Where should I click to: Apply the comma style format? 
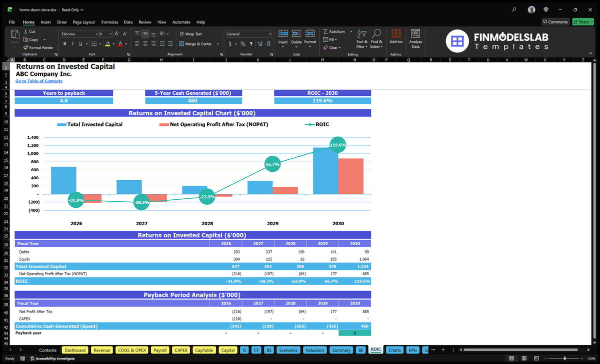tap(251, 44)
